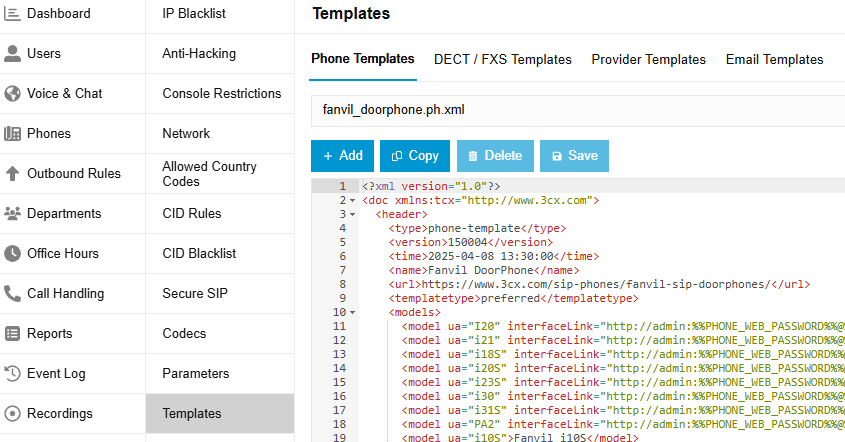Click the Office Hours clock icon
The image size is (845, 442).
[x=13, y=253]
